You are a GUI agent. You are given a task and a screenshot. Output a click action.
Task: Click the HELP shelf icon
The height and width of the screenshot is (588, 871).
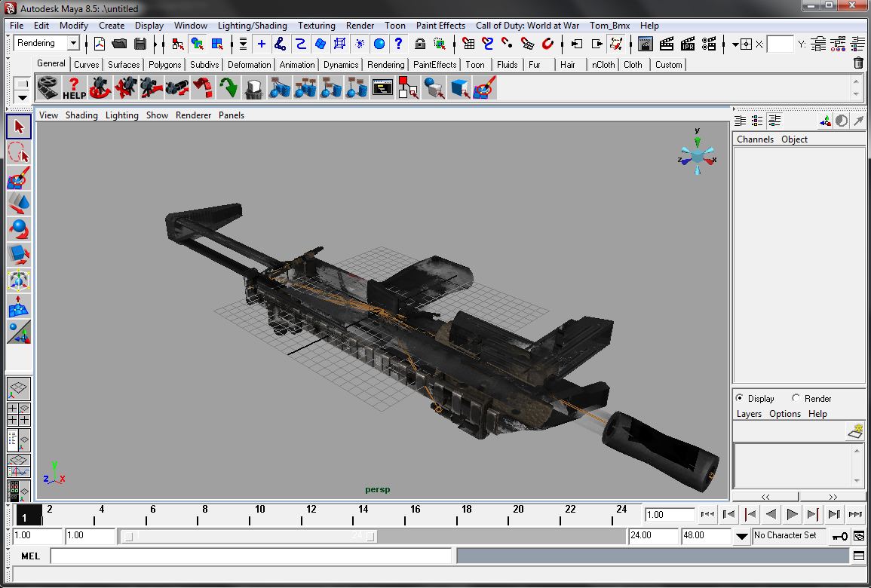[x=74, y=88]
